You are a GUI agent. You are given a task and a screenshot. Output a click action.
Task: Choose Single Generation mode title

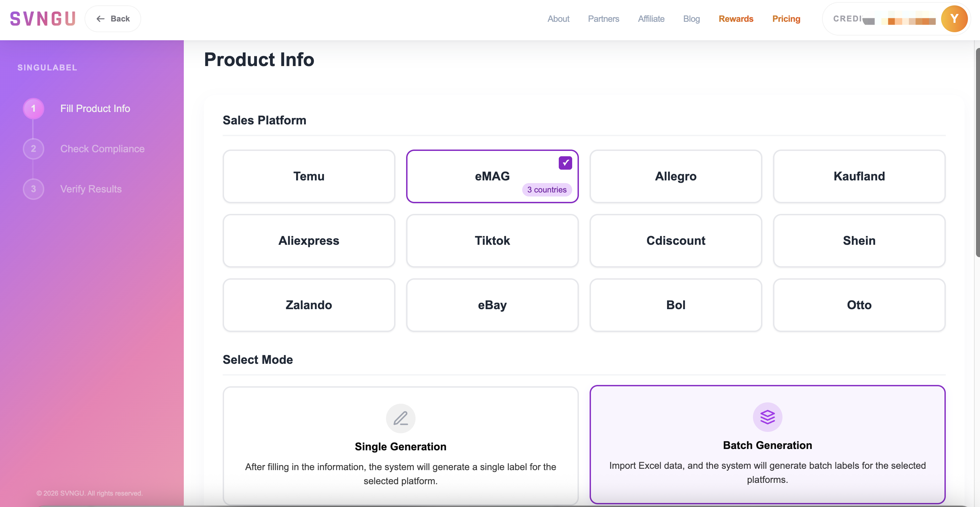400,447
